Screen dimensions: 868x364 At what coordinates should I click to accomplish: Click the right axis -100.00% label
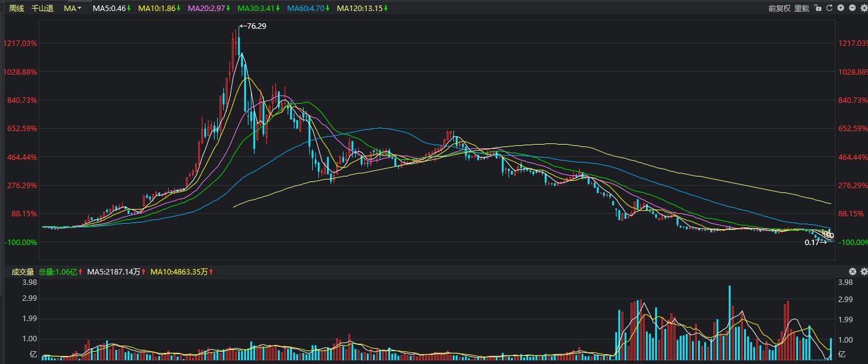[x=853, y=242]
